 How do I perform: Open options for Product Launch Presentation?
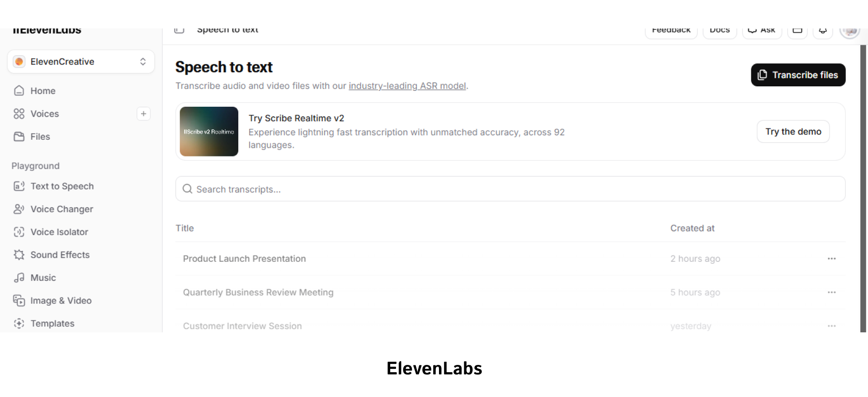[x=832, y=259]
